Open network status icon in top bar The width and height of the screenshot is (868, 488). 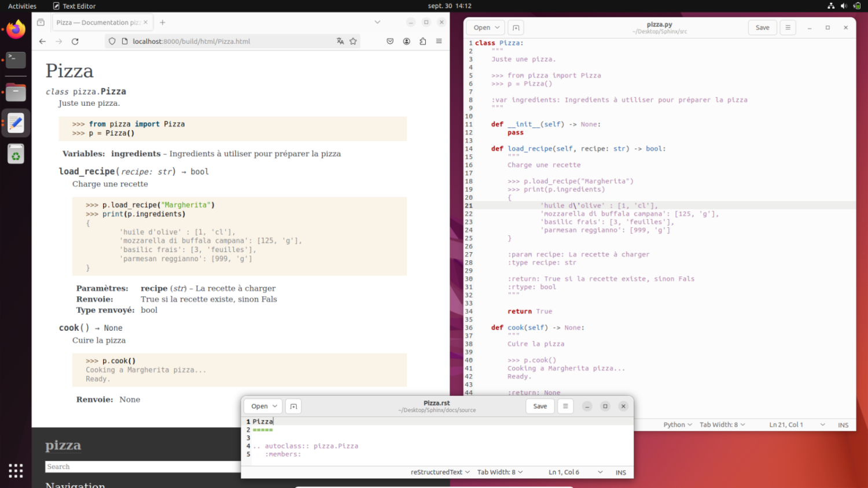831,6
